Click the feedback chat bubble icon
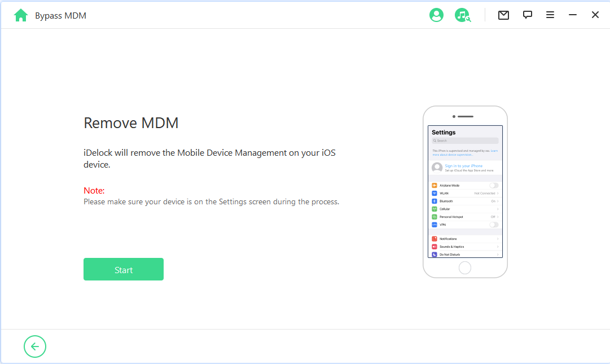610x364 pixels. coord(527,15)
